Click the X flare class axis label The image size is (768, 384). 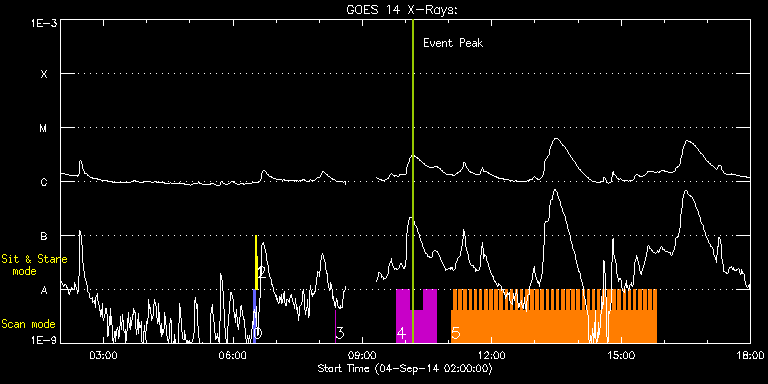[44, 74]
